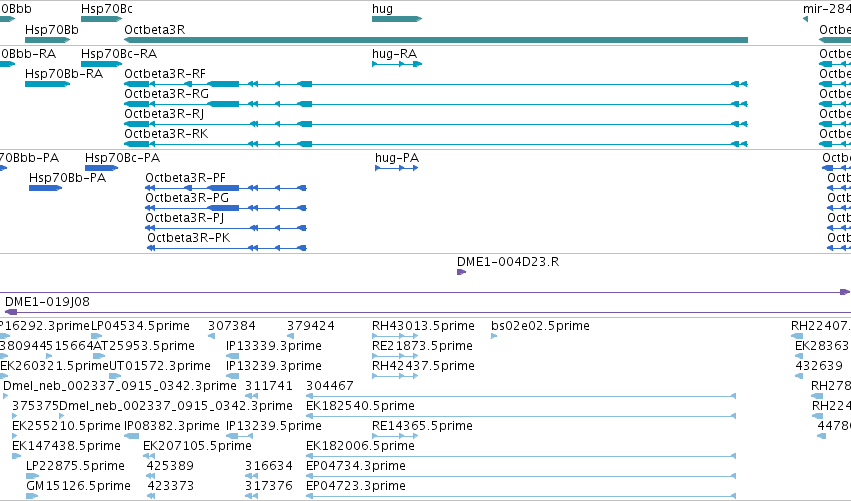This screenshot has width=851, height=501.
Task: Select the Octbeta3R-RG transcript
Action: point(436,104)
